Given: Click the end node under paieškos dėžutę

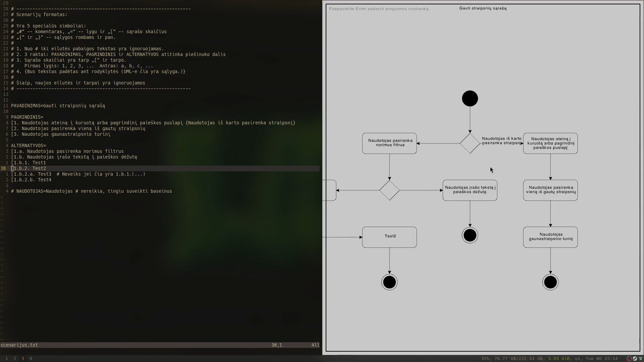Looking at the screenshot, I should (470, 235).
